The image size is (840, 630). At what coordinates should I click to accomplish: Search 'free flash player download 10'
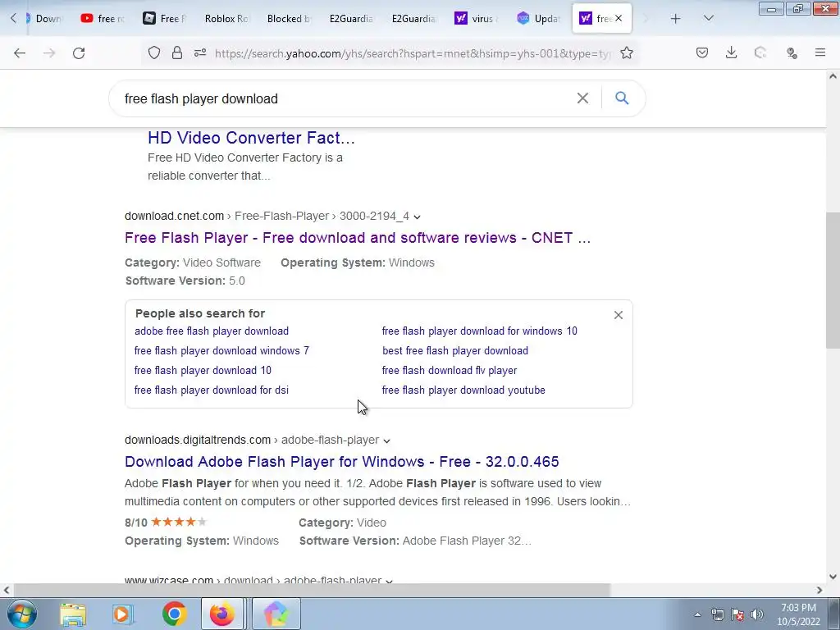(203, 370)
